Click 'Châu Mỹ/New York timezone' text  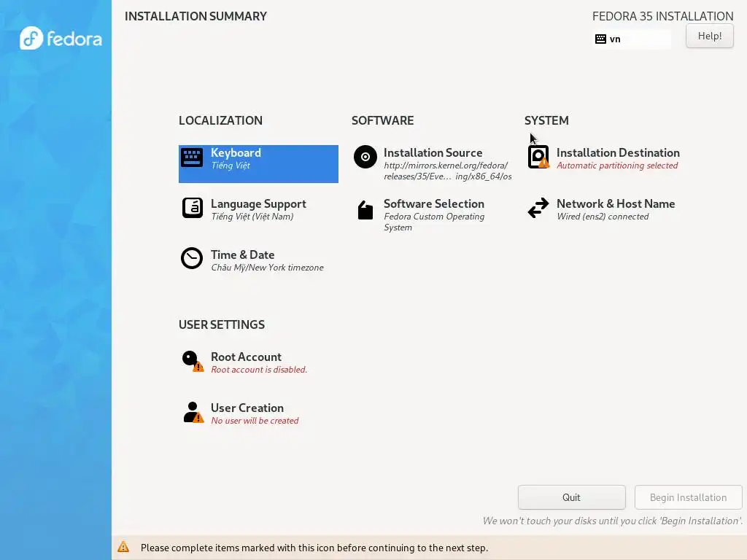click(x=267, y=268)
